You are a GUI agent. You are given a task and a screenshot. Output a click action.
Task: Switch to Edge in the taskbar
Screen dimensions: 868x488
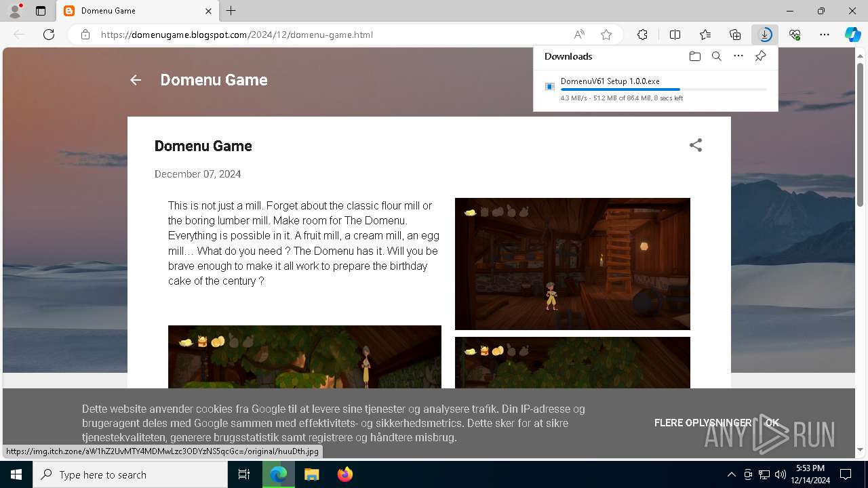tap(279, 474)
